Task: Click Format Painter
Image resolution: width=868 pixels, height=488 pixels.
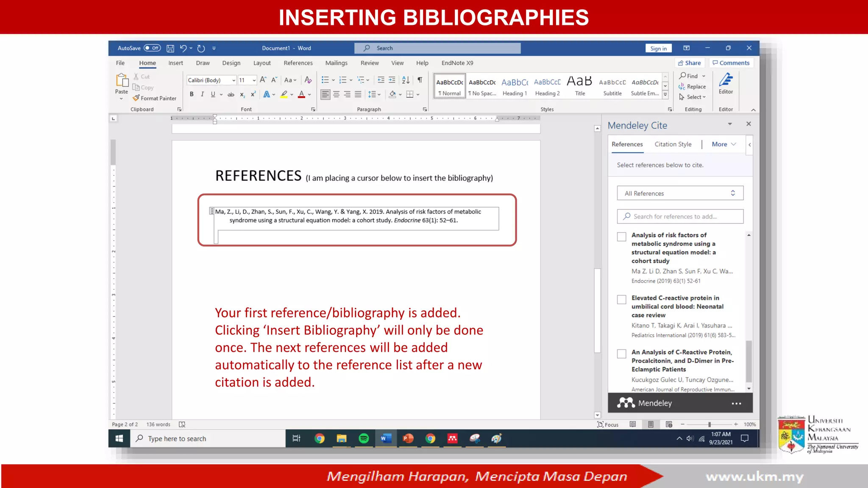Action: coord(154,98)
